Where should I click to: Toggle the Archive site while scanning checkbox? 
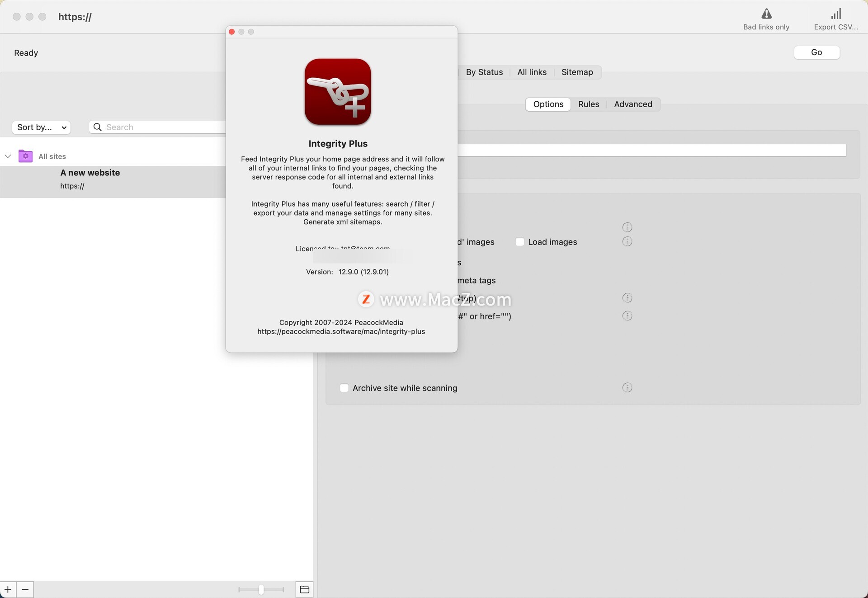(x=344, y=388)
